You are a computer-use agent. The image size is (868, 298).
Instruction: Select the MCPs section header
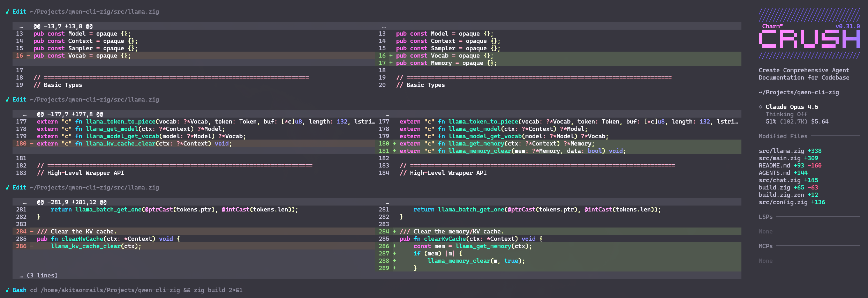click(765, 246)
